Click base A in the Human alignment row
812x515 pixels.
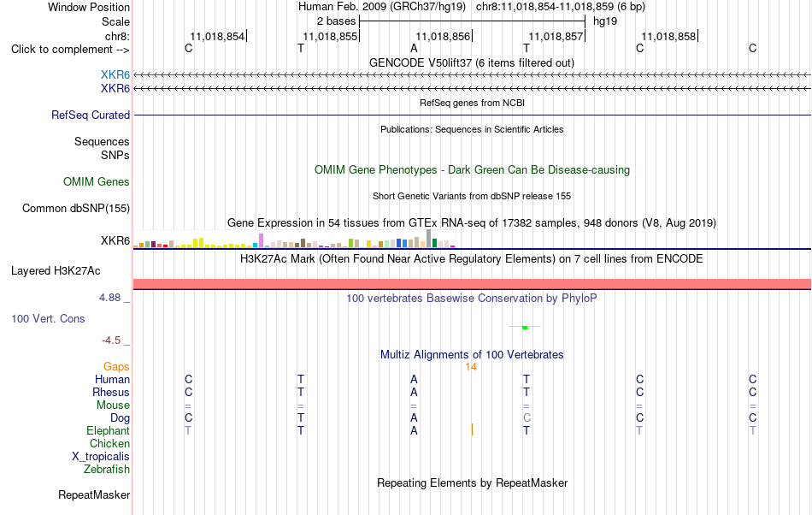pyautogui.click(x=414, y=379)
